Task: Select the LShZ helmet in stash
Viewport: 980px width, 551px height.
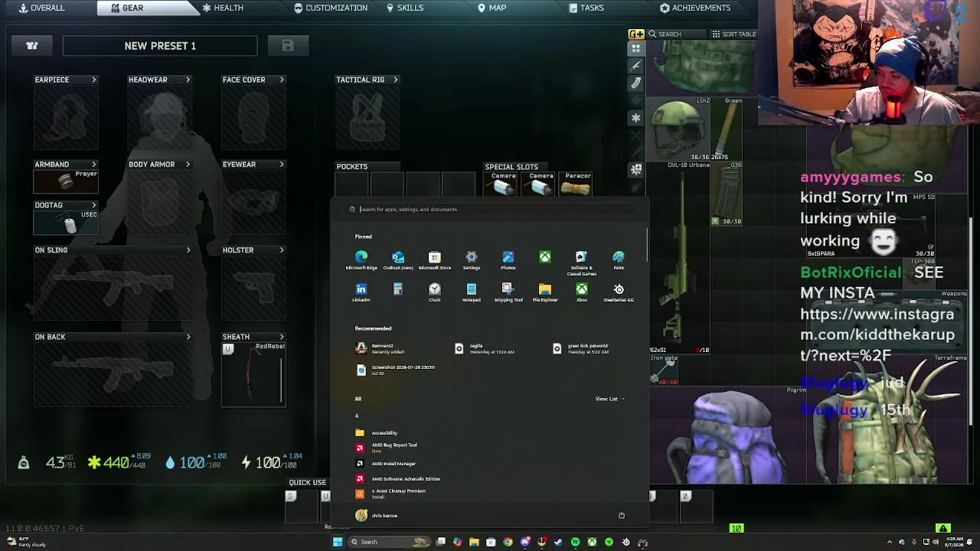Action: [678, 130]
